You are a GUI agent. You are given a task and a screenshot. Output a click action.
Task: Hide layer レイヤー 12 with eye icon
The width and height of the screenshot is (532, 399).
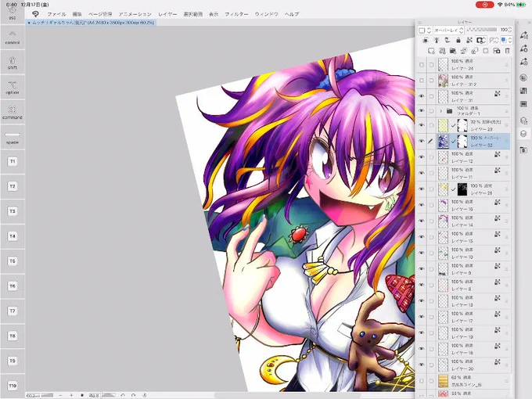click(422, 157)
